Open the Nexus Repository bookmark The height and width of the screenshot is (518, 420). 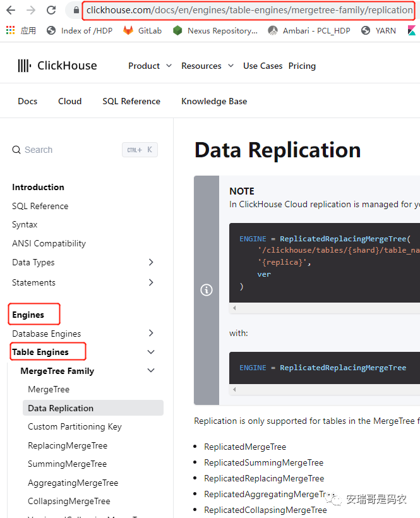[x=215, y=30]
